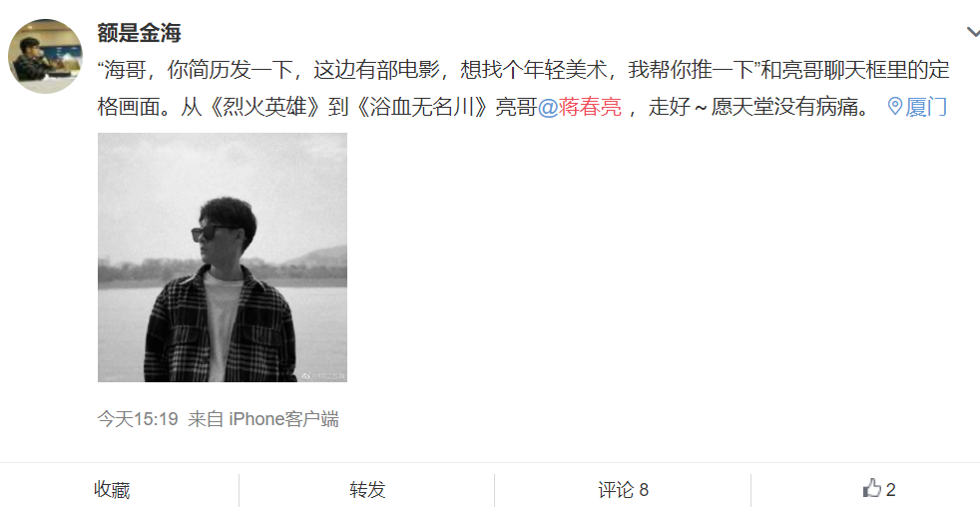Open the poster's avatar photo
The height and width of the screenshot is (516, 980).
[x=45, y=56]
